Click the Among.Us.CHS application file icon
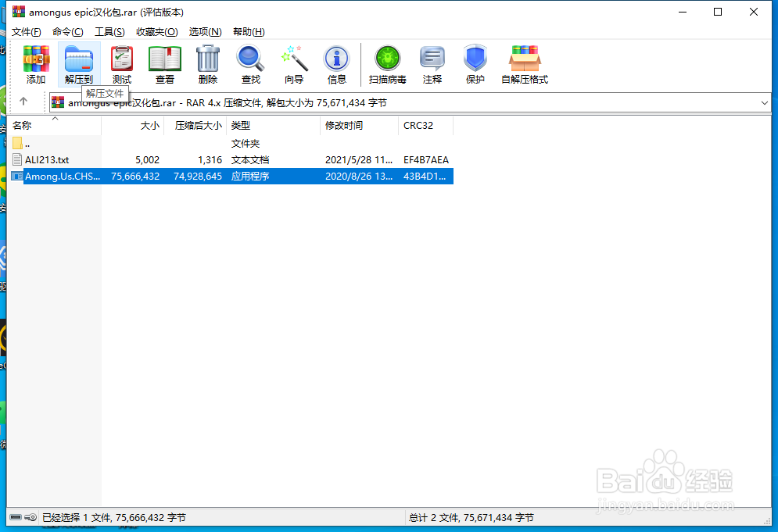 click(x=17, y=176)
